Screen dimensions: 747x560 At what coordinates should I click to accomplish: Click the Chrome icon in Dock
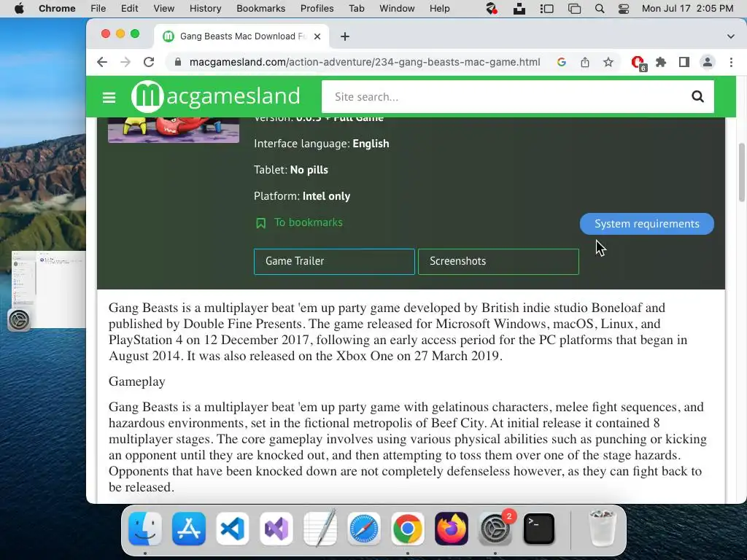[408, 529]
